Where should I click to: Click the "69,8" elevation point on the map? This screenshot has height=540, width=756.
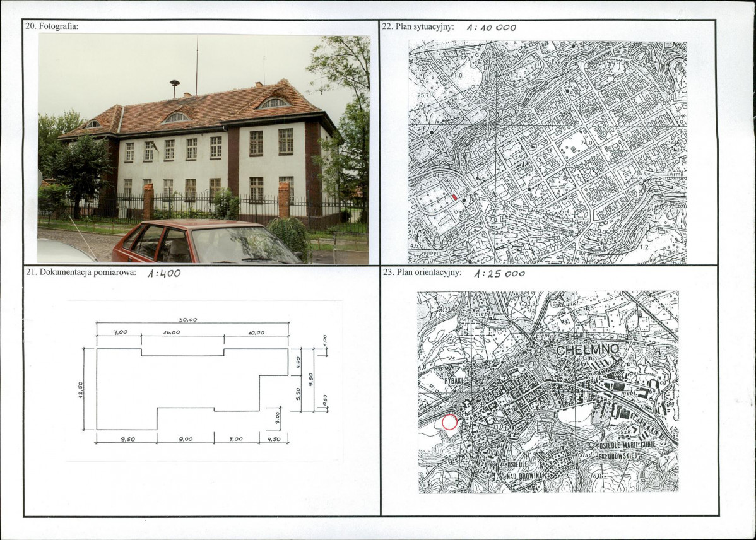tap(656, 390)
